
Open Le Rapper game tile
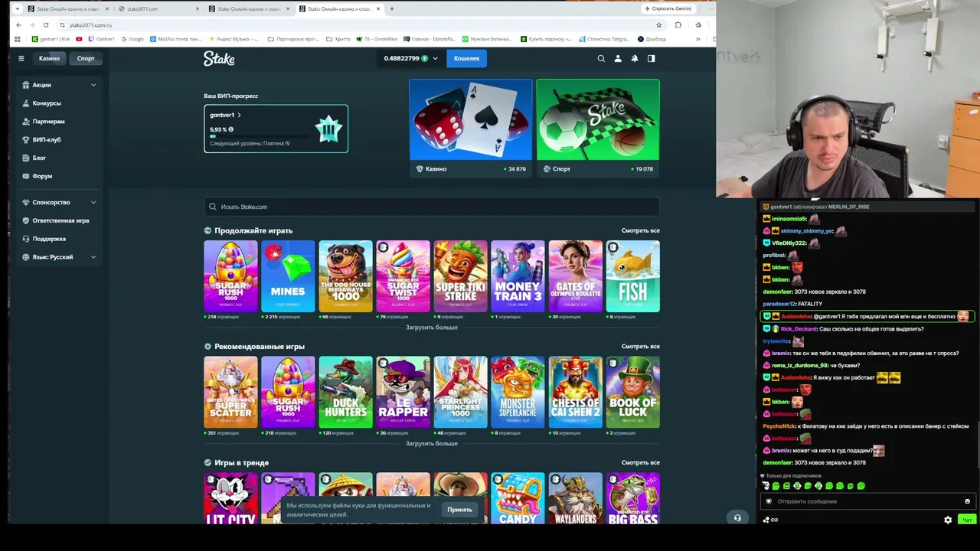[x=403, y=393]
